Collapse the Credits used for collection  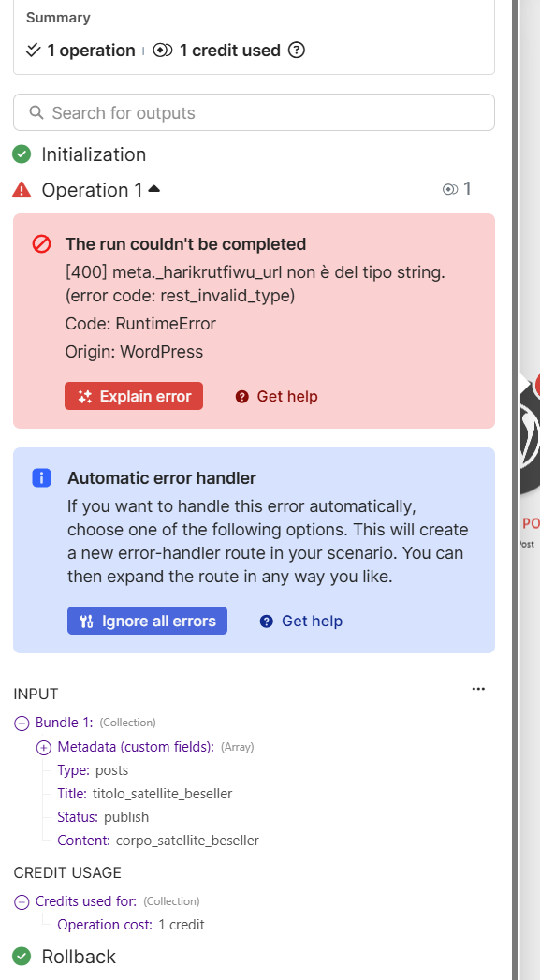coord(22,902)
